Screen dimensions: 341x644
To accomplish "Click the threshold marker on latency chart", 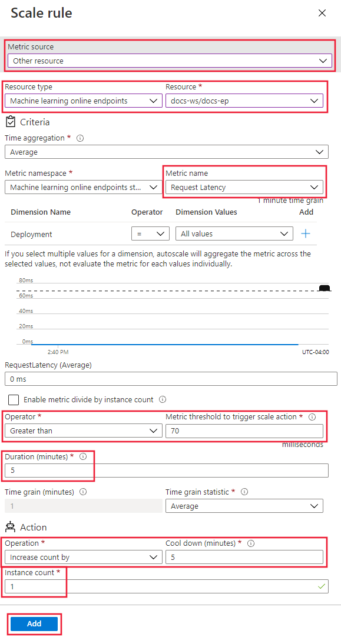I will pos(325,288).
